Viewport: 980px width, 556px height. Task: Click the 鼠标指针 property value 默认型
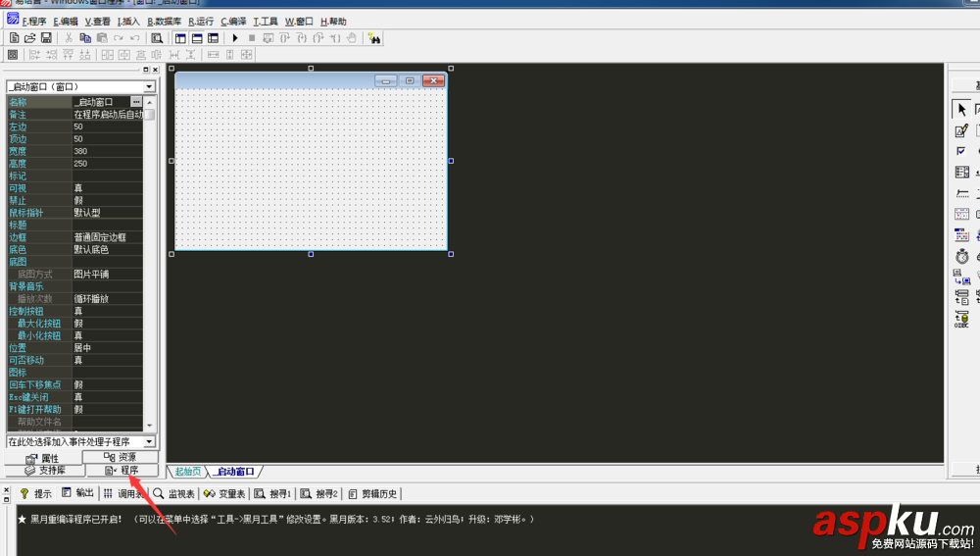point(108,213)
